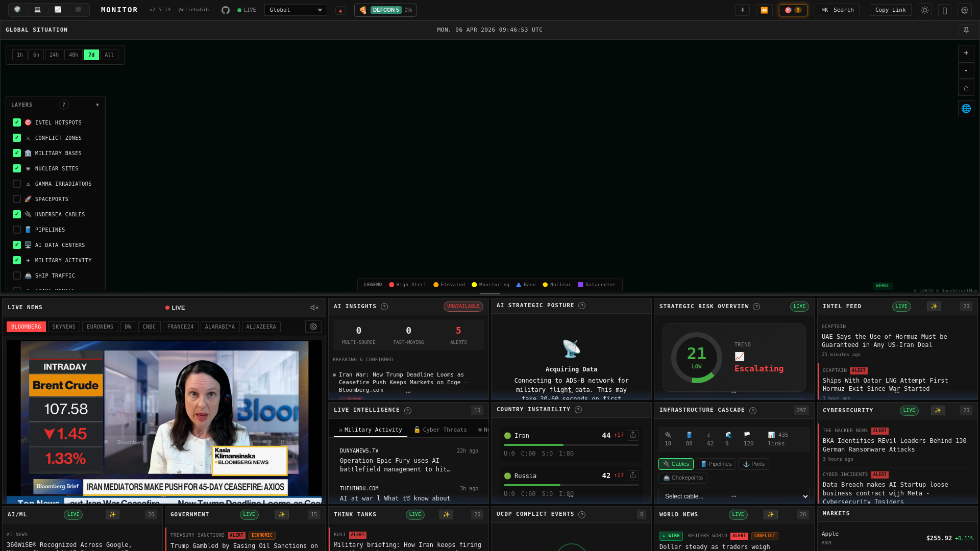
Task: Collapse the Layers panel arrow
Action: pos(97,105)
